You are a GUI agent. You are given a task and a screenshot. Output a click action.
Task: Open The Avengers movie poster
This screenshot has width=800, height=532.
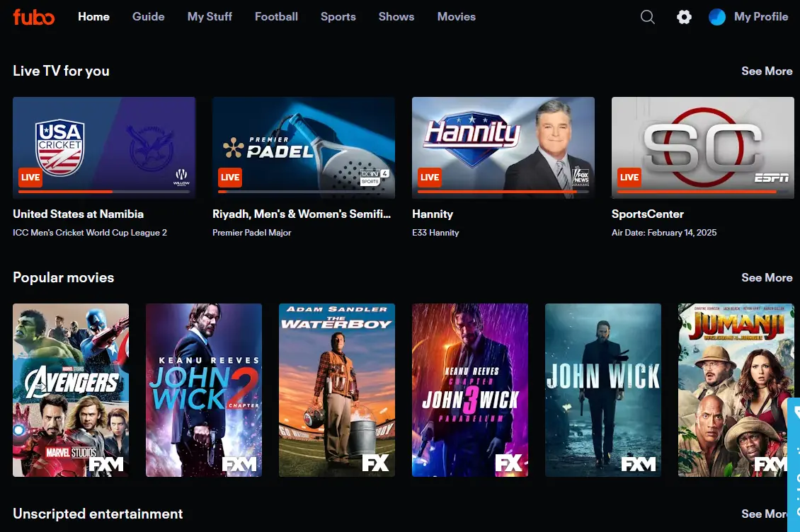71,391
